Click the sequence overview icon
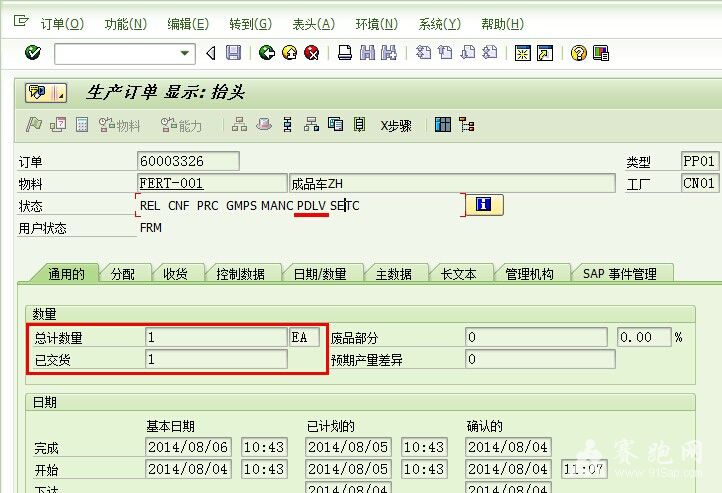The height and width of the screenshot is (493, 722). (x=287, y=124)
